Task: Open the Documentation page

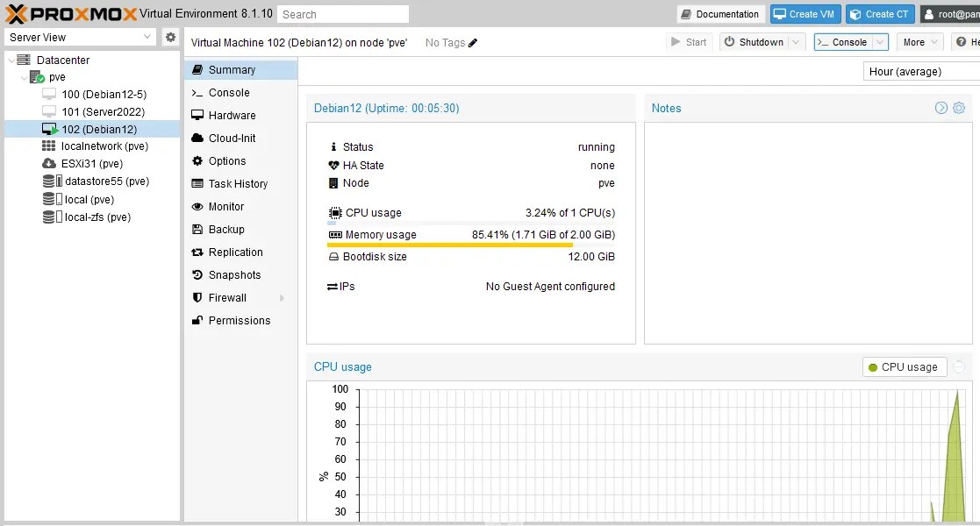Action: point(720,14)
